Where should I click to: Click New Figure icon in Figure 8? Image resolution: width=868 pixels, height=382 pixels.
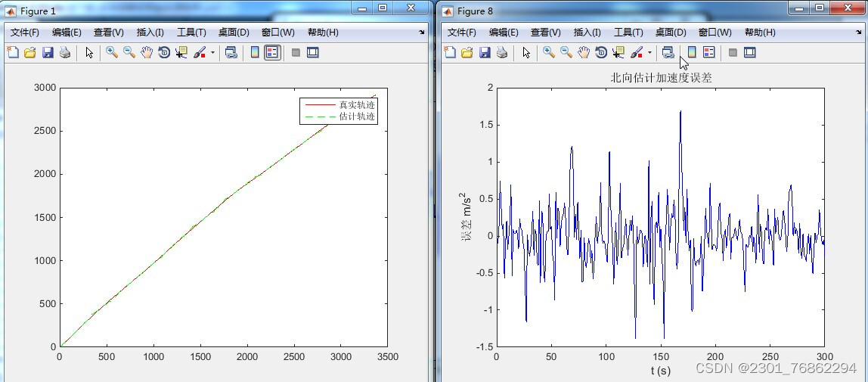[x=449, y=53]
